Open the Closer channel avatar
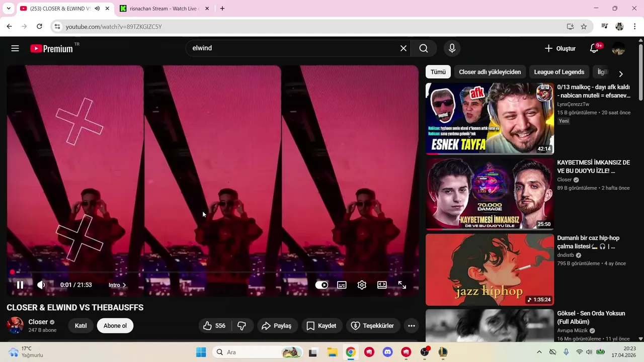The image size is (644, 362). pos(15,325)
